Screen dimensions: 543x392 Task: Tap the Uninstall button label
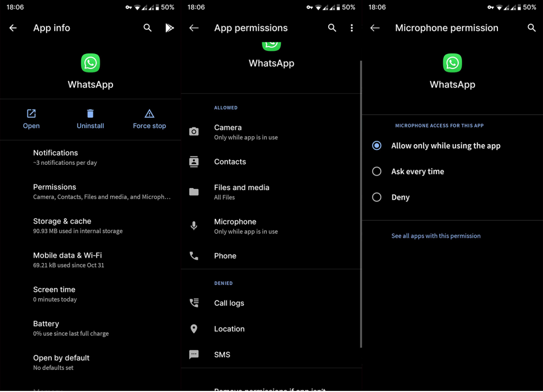pyautogui.click(x=90, y=126)
